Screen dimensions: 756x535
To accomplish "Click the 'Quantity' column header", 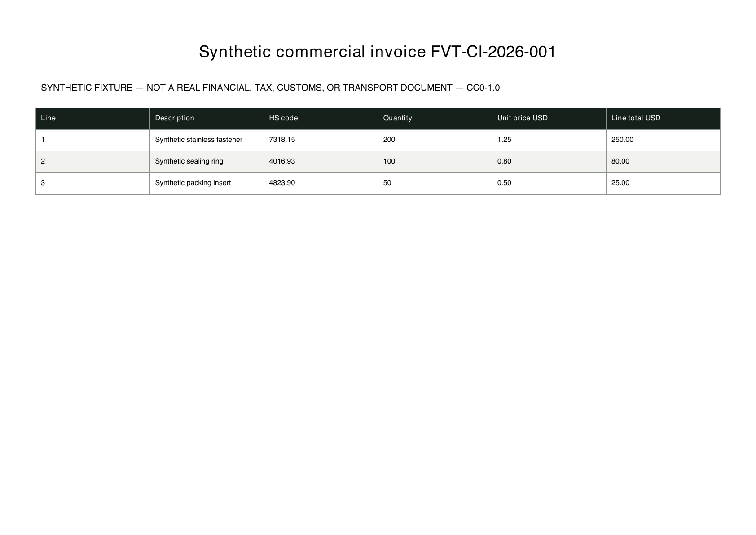I will click(435, 119).
